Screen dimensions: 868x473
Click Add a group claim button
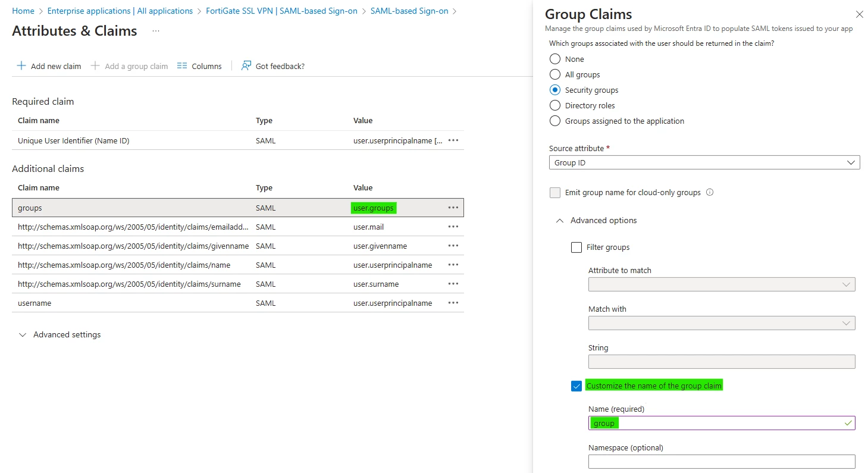click(129, 66)
